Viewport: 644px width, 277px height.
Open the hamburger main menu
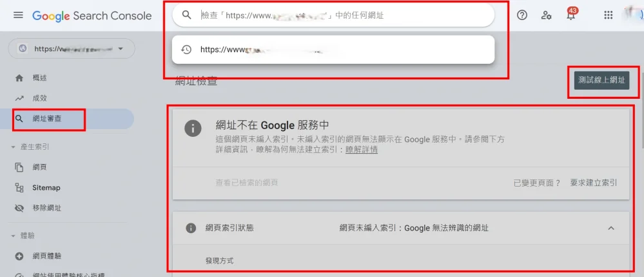(18, 15)
